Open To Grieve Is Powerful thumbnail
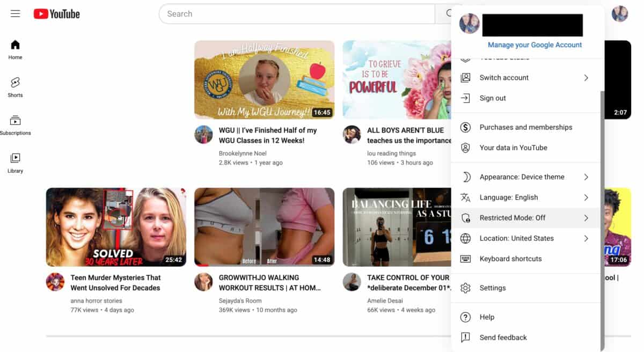 (397, 79)
